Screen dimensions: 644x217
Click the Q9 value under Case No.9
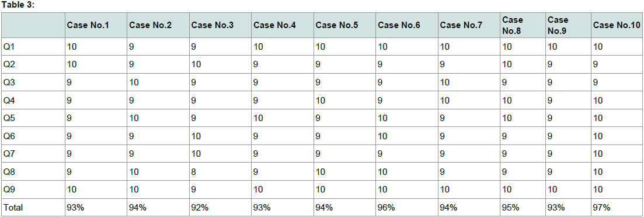coord(553,190)
